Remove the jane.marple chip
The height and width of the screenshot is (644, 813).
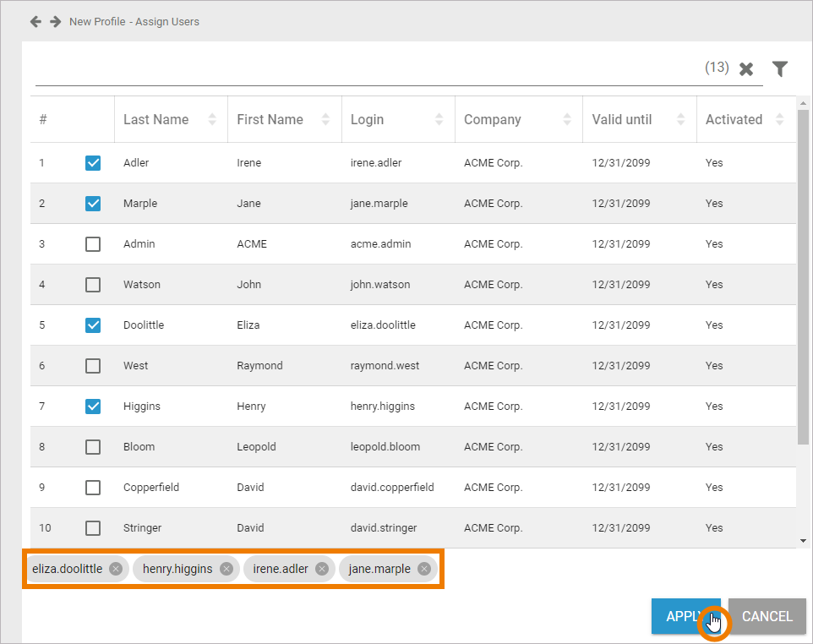tap(424, 569)
